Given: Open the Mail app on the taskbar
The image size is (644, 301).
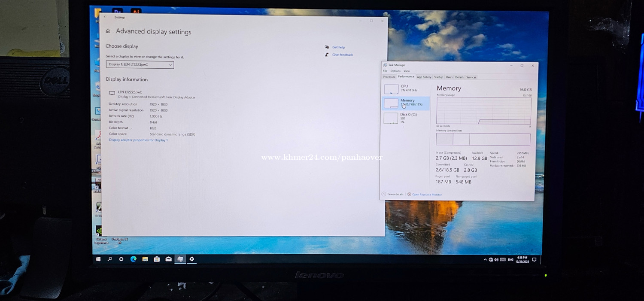Looking at the screenshot, I should click(x=169, y=259).
